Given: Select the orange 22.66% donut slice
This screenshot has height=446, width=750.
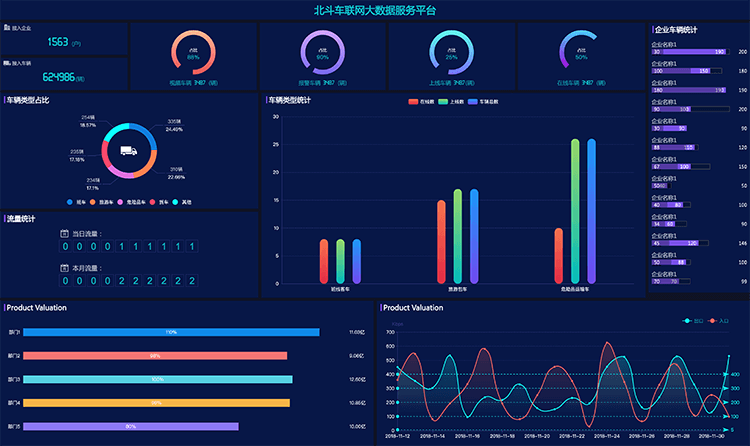Looking at the screenshot, I should click(x=147, y=167).
